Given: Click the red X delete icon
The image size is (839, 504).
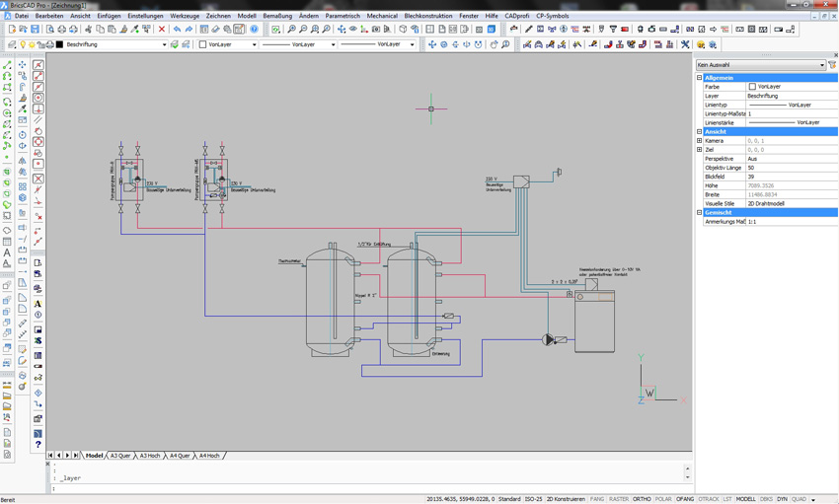Looking at the screenshot, I should coord(162,30).
